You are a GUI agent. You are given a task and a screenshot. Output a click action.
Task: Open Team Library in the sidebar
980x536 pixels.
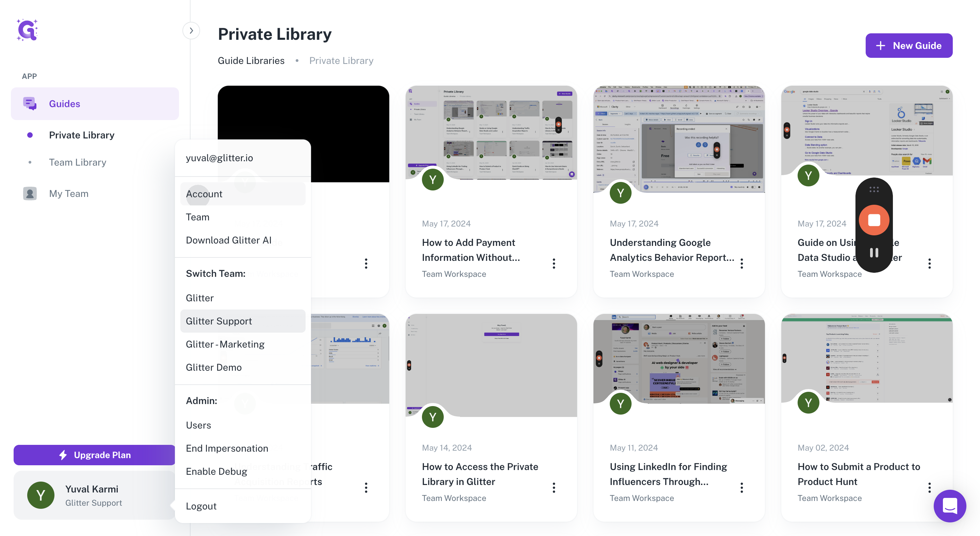[x=78, y=162]
